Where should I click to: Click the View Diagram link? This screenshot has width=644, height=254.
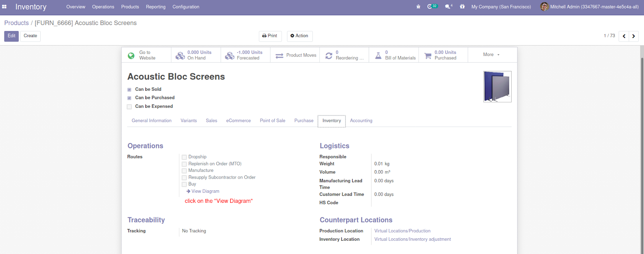click(x=205, y=192)
